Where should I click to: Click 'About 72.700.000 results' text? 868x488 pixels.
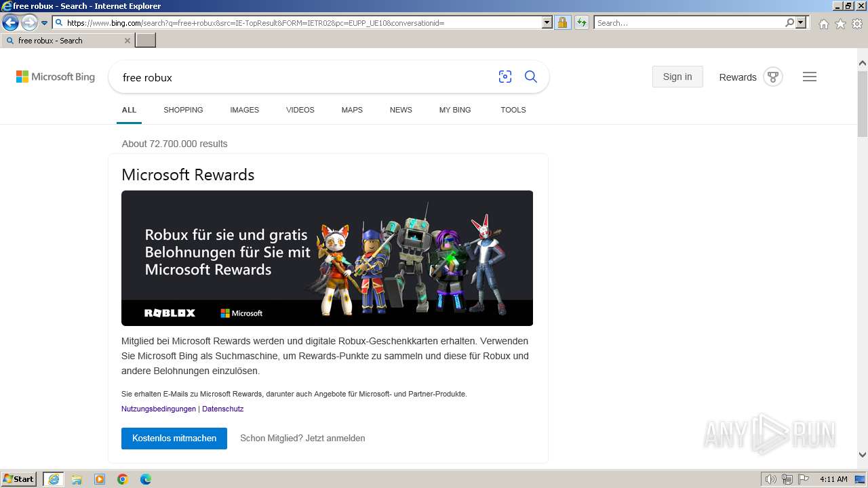click(x=174, y=144)
